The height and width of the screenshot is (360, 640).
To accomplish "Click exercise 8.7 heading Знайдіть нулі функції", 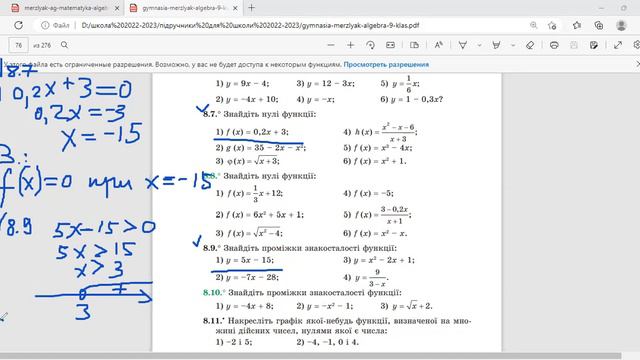I will (270, 114).
